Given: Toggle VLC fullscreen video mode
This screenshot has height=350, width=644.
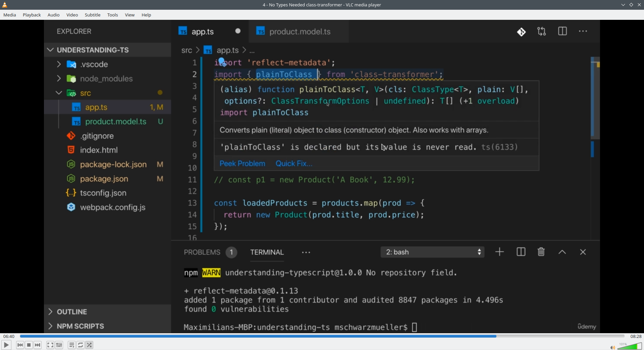Looking at the screenshot, I should click(x=50, y=345).
